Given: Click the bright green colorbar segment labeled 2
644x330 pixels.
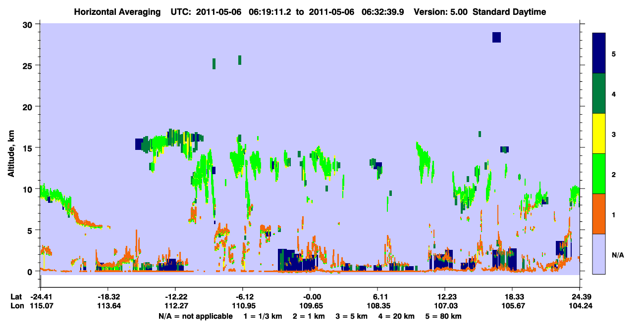Looking at the screenshot, I should click(x=599, y=174).
